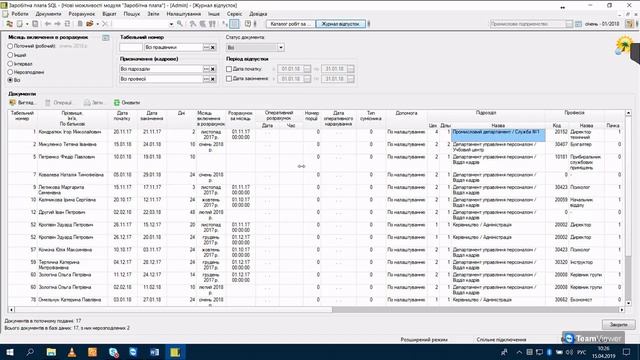Screen dimensions: 640x360
Task: Switch to the Каталог робіт tab
Action: (291, 24)
